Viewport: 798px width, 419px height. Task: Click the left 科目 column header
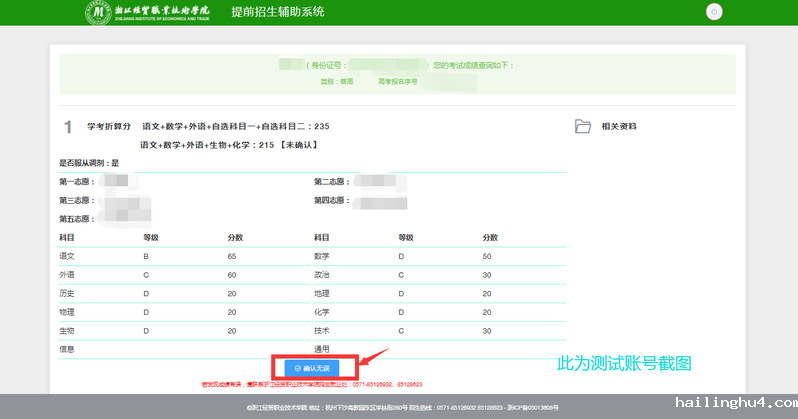pyautogui.click(x=67, y=238)
